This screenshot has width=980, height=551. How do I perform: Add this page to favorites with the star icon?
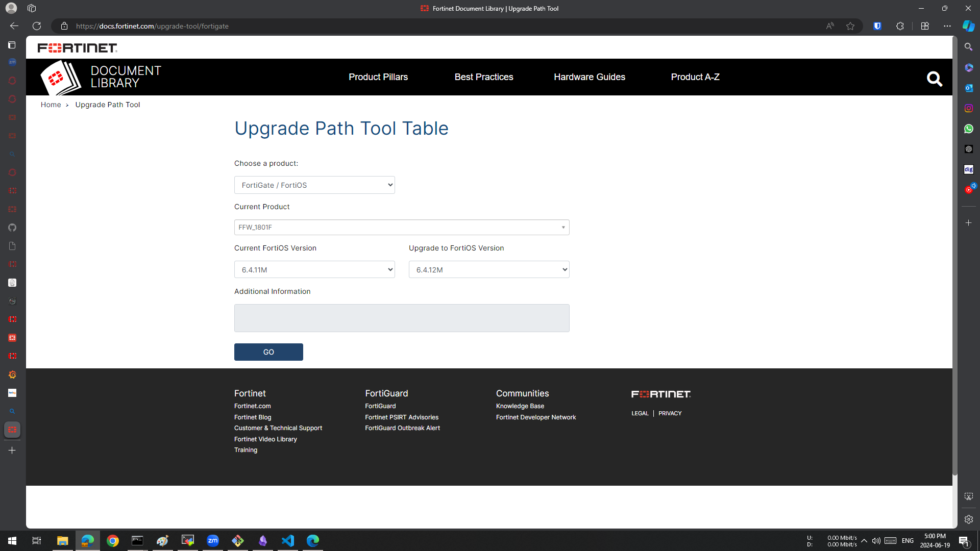tap(850, 26)
